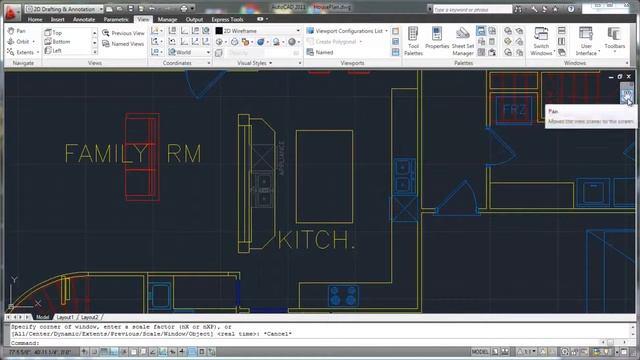This screenshot has height=360, width=640.
Task: Click the Open file icon in quick access
Action: [x=120, y=9]
